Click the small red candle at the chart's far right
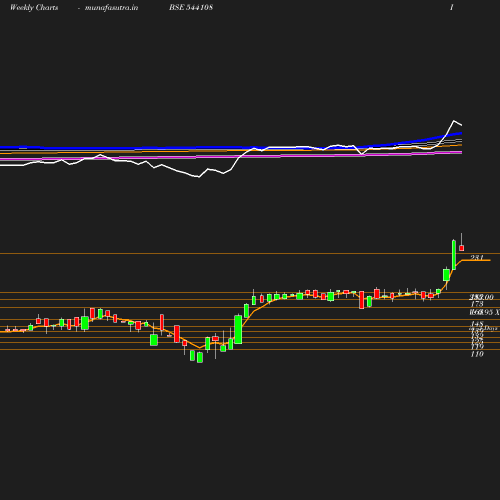 tap(462, 248)
